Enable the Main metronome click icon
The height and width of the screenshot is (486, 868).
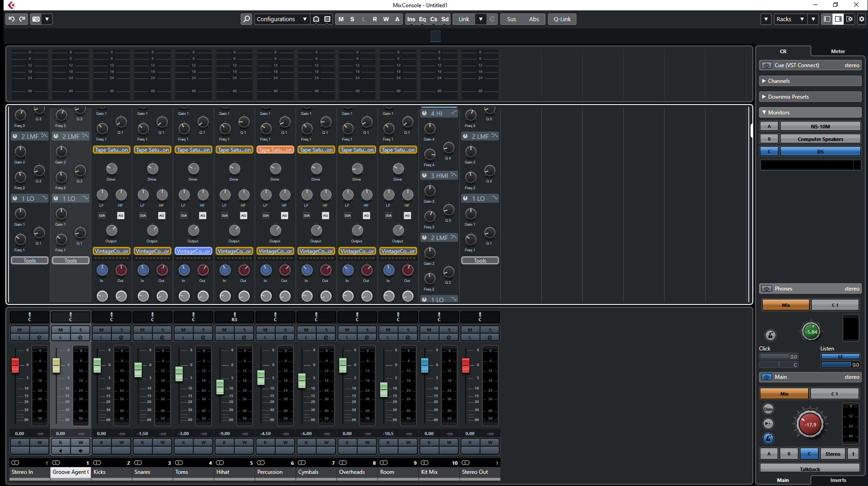[x=768, y=438]
